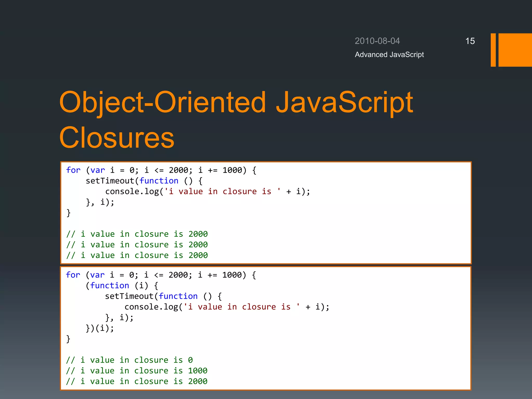Click the 'Advanced JavaScript' footer text
This screenshot has height=399, width=532.
tap(389, 55)
